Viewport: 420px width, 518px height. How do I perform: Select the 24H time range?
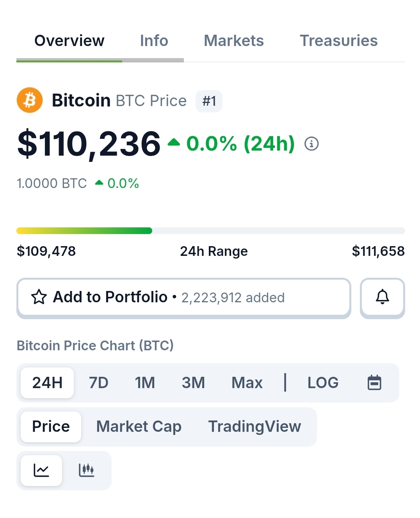point(47,383)
